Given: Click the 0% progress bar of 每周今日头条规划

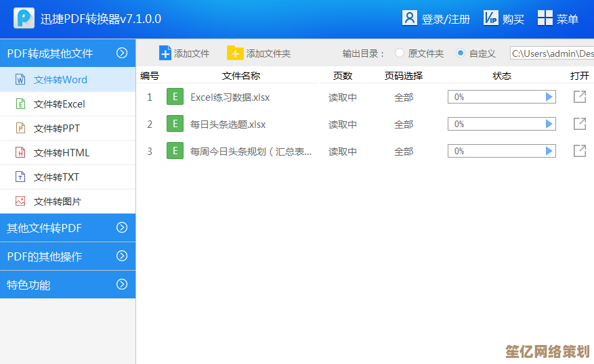Looking at the screenshot, I should tap(502, 151).
